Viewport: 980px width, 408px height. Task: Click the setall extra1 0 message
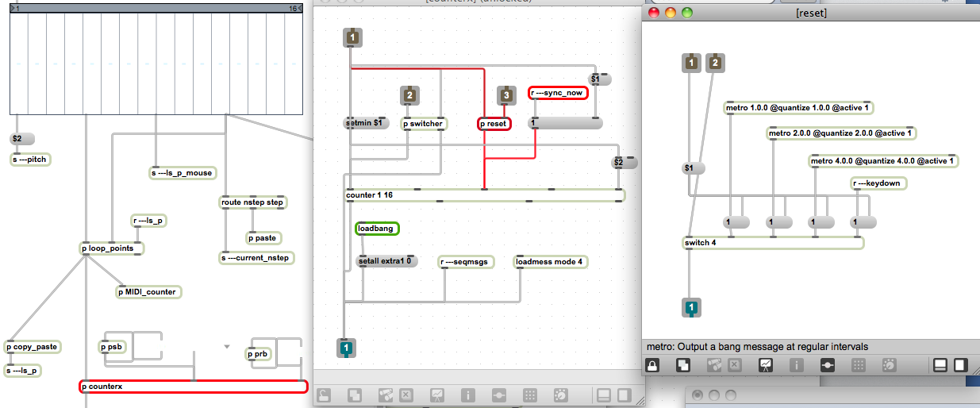387,261
